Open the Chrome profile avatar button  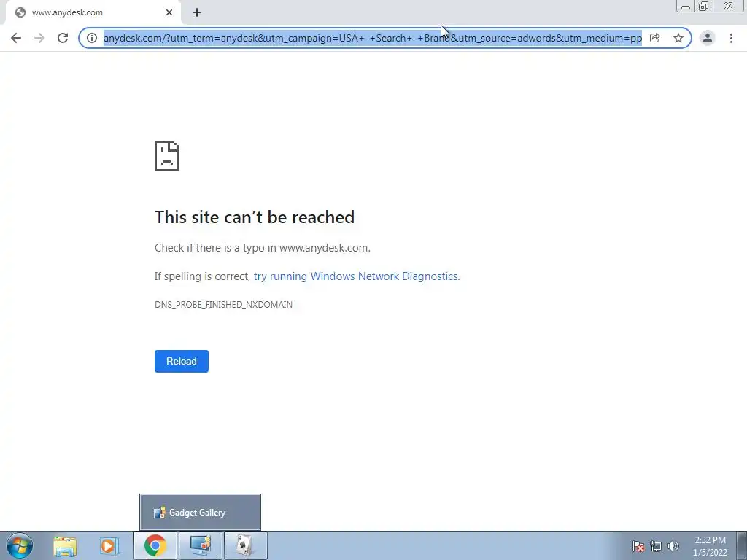[708, 38]
